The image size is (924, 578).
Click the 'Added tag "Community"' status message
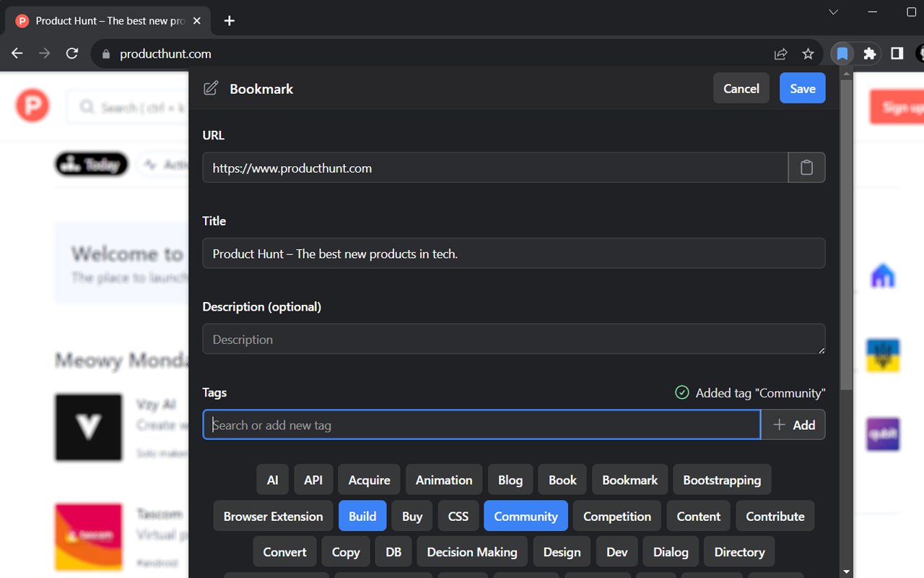(750, 392)
